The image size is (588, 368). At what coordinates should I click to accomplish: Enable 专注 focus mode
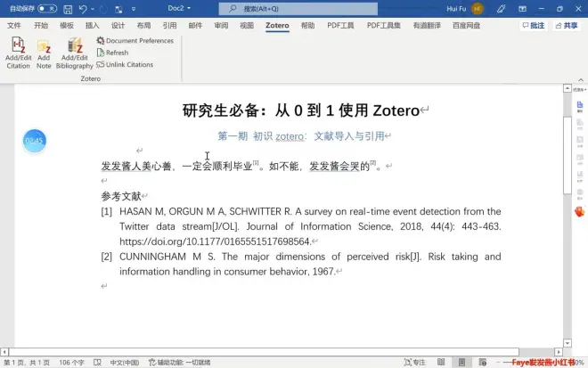point(414,363)
